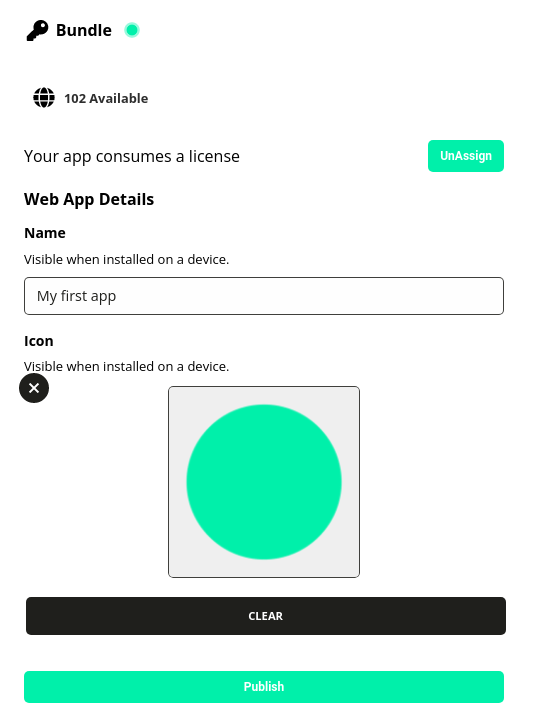Click the 102 Available license count
This screenshot has width=535, height=725.
click(106, 98)
